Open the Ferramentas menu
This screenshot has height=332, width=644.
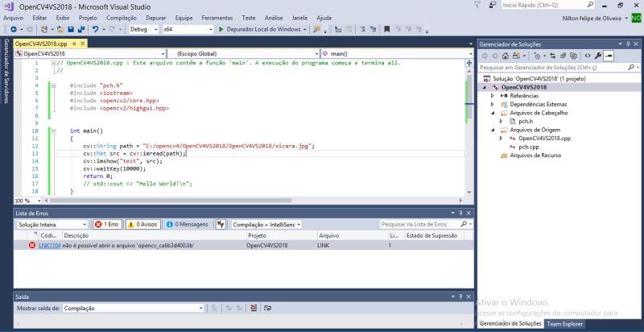[x=217, y=18]
